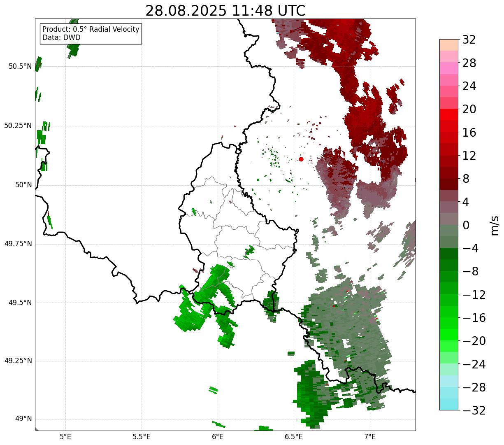Screen dimensions: 504x445
Task: Click the colorbar value 12
Action: [469, 156]
